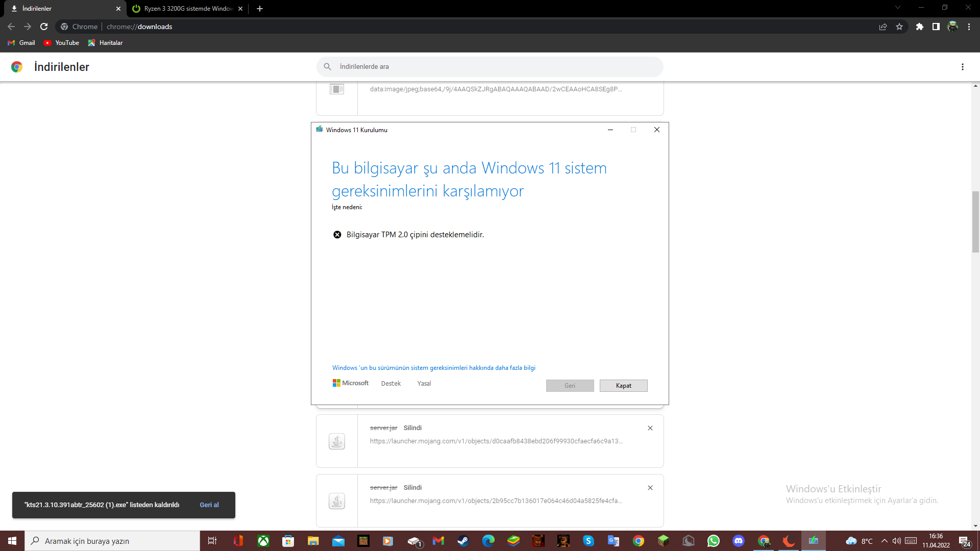Open the Chrome main menu kebab

(x=969, y=27)
